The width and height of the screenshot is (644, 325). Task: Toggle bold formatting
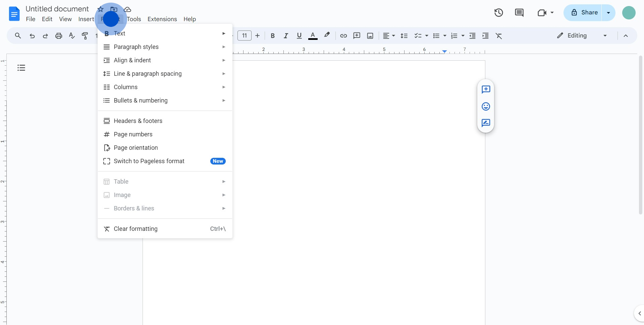pyautogui.click(x=273, y=36)
